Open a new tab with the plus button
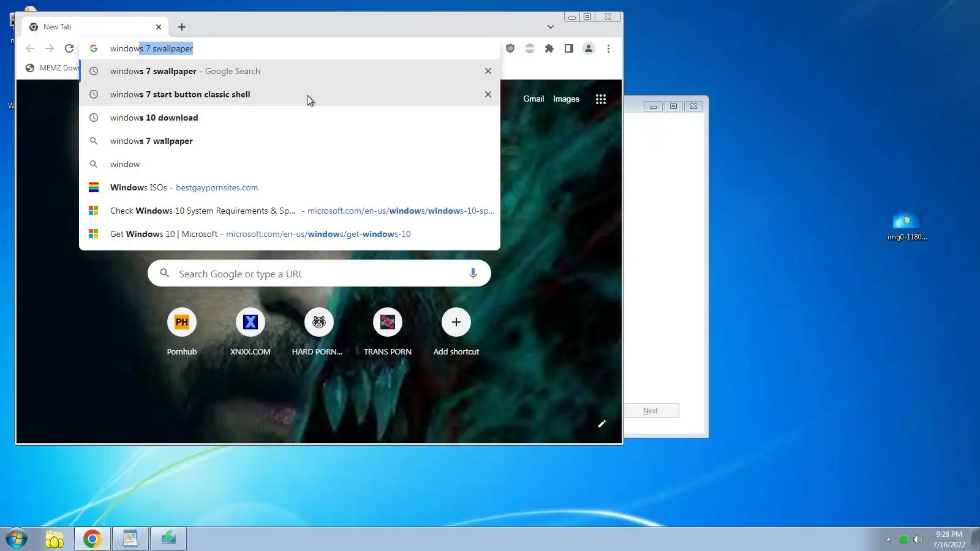This screenshot has height=551, width=980. point(182,27)
